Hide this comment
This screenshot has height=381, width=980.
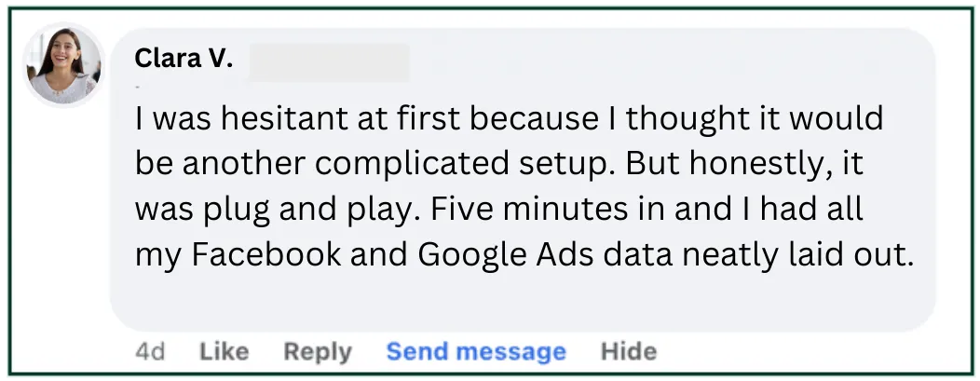(x=629, y=351)
